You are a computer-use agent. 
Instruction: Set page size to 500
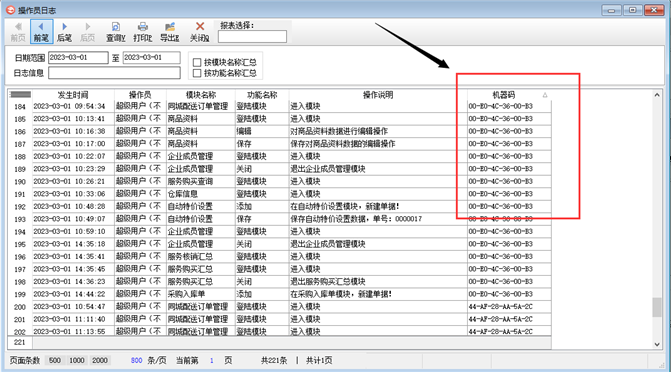point(54,360)
